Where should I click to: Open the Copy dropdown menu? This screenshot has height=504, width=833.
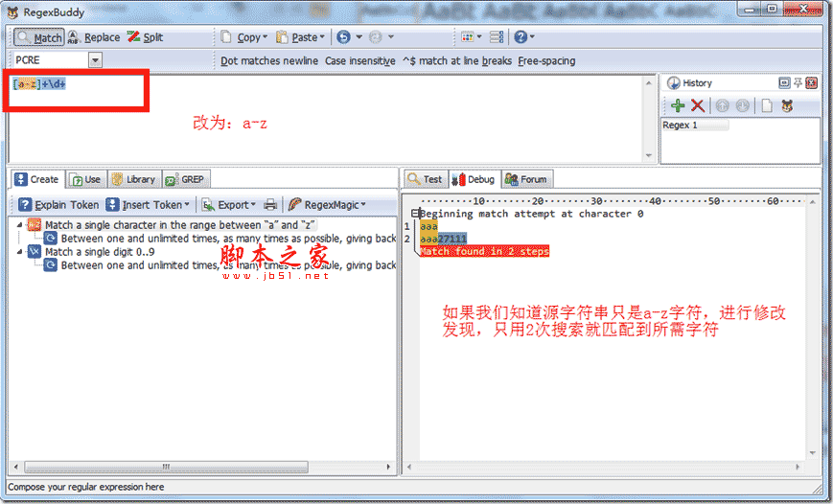point(244,37)
